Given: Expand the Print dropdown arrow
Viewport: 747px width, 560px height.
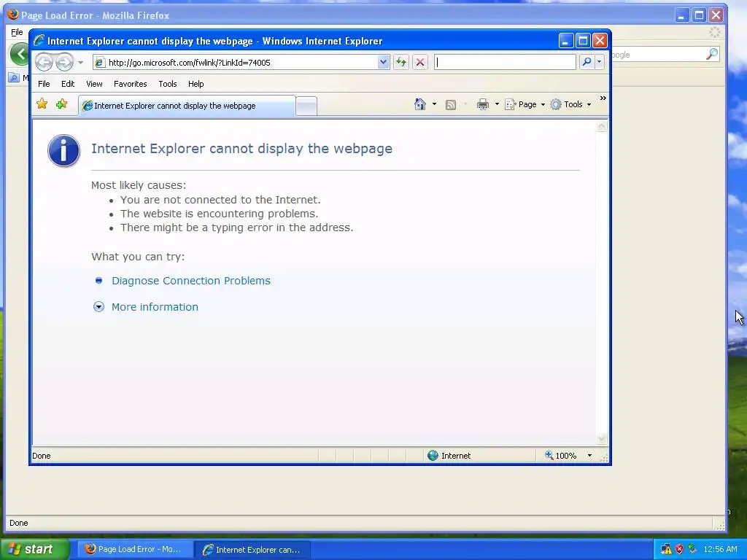Looking at the screenshot, I should click(497, 104).
